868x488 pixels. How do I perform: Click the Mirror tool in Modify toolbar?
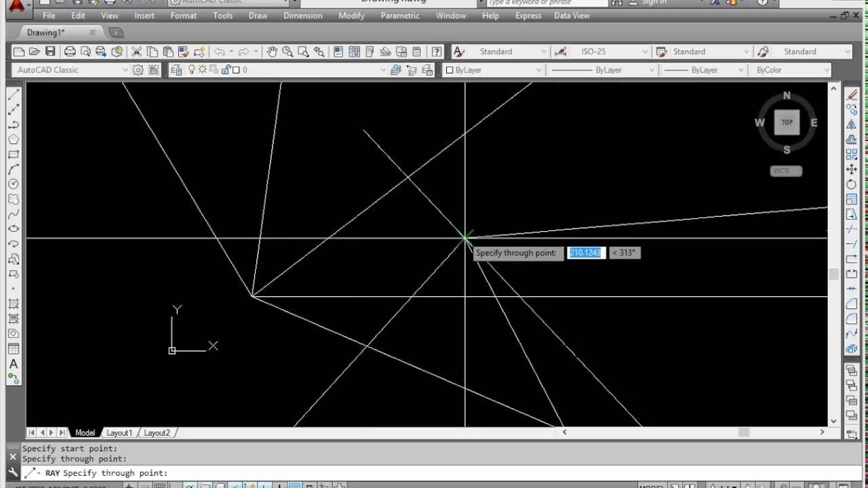852,125
